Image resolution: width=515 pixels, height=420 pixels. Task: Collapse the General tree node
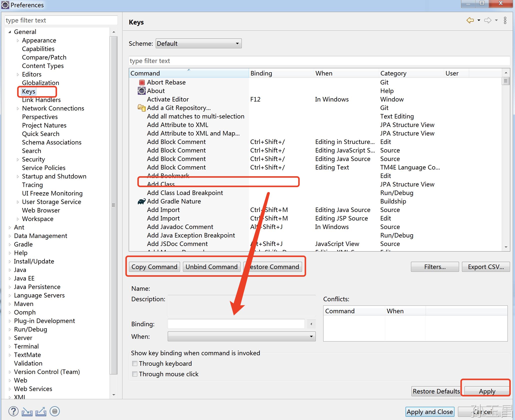(x=10, y=32)
